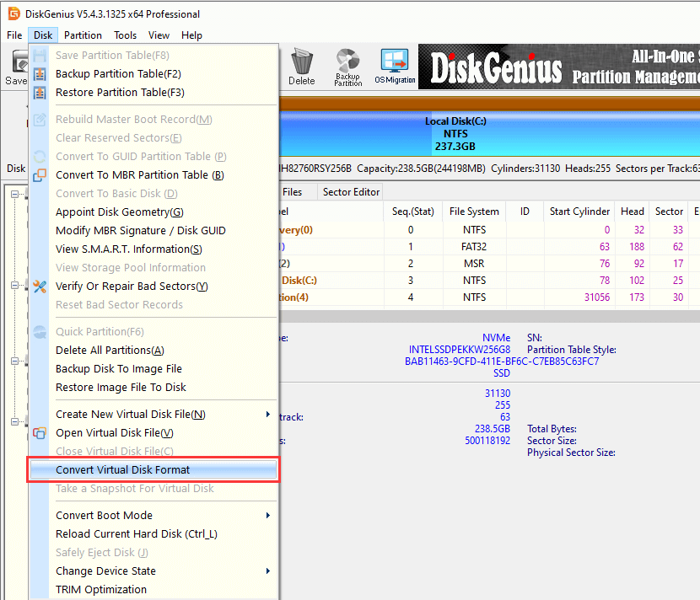Choose Delete All Partitions from Disk menu
The height and width of the screenshot is (600, 700).
click(x=110, y=351)
